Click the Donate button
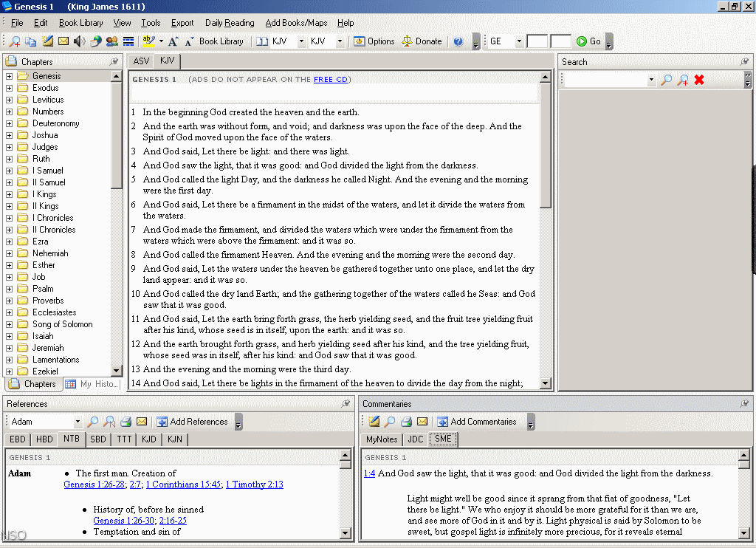 point(422,41)
